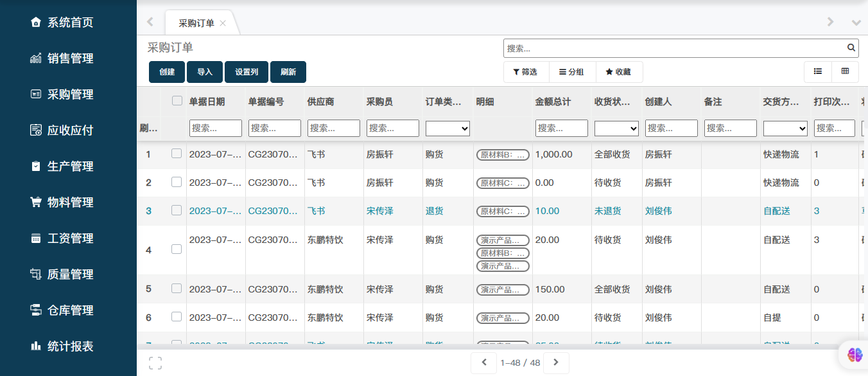Viewport: 868px width, 376px height.
Task: Select all rows with header checkbox
Action: tap(177, 100)
